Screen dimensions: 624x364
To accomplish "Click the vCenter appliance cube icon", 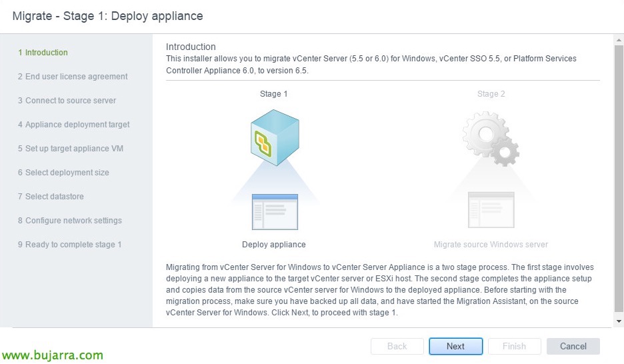I will coord(274,138).
